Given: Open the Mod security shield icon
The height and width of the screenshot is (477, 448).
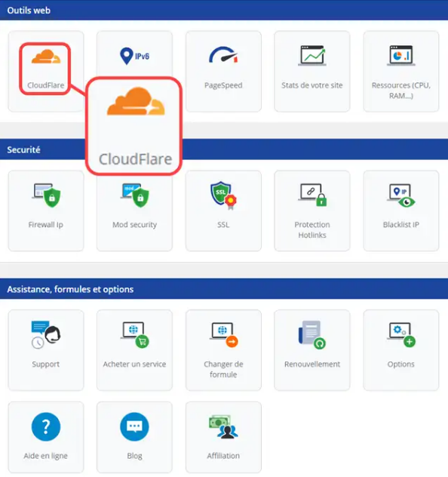Looking at the screenshot, I should click(135, 195).
